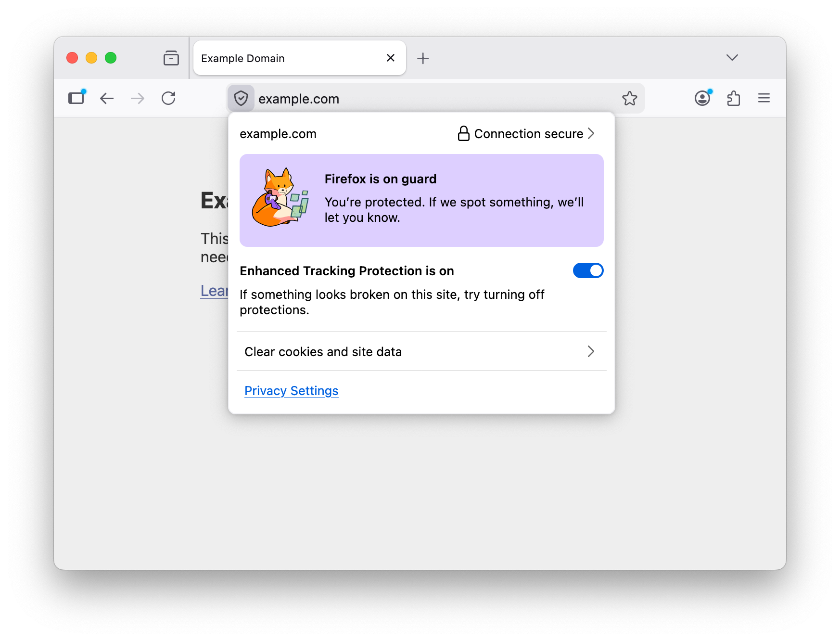Expand the list all tabs chevron
Image resolution: width=840 pixels, height=641 pixels.
click(732, 58)
